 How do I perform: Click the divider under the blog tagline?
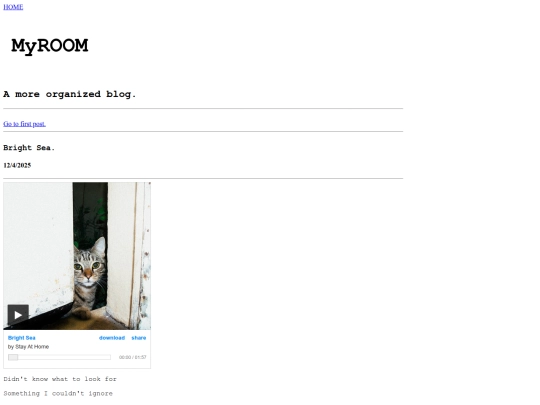coord(203,108)
